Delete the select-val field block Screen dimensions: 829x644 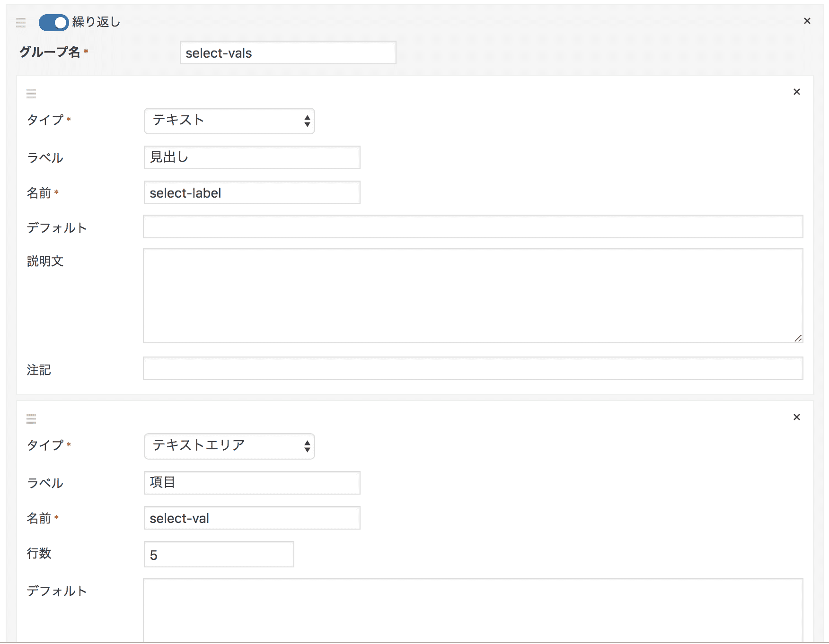coord(797,417)
